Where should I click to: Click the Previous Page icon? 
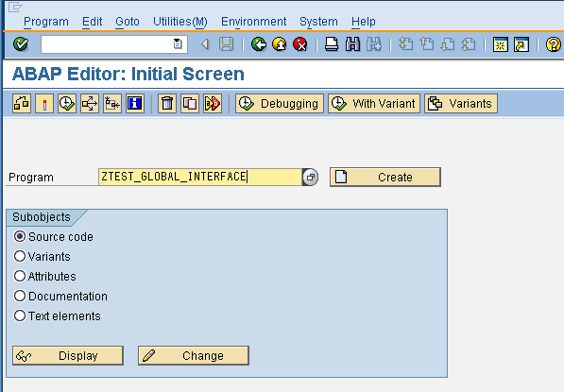427,44
